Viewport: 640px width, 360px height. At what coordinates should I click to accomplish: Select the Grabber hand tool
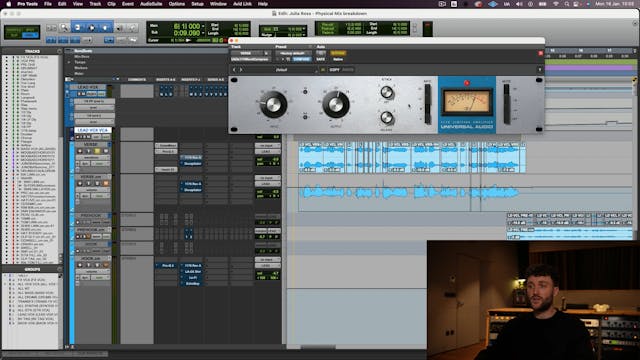[x=105, y=28]
